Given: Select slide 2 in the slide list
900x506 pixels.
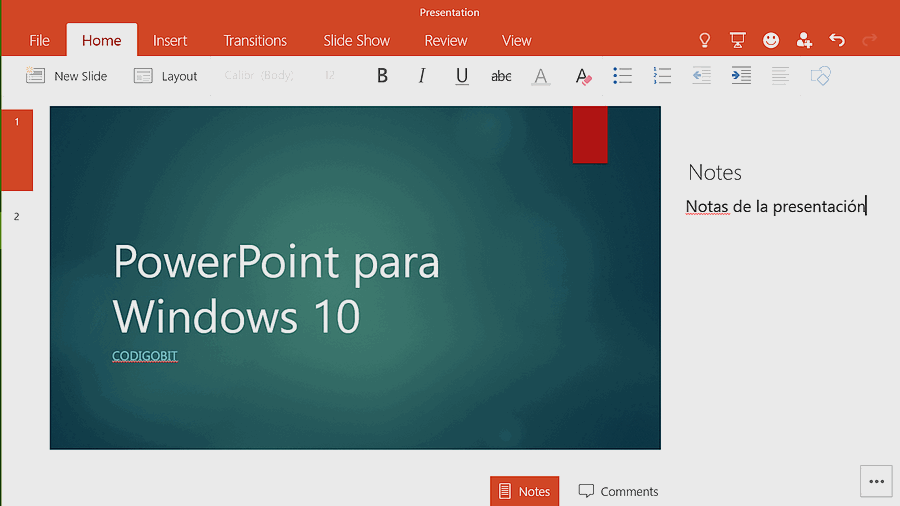Looking at the screenshot, I should click(17, 216).
